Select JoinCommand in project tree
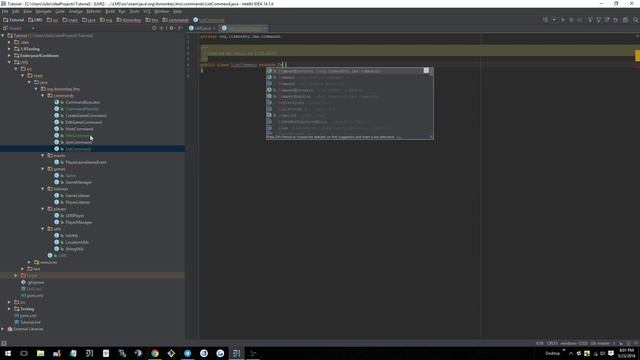This screenshot has height=360, width=640. tap(78, 142)
